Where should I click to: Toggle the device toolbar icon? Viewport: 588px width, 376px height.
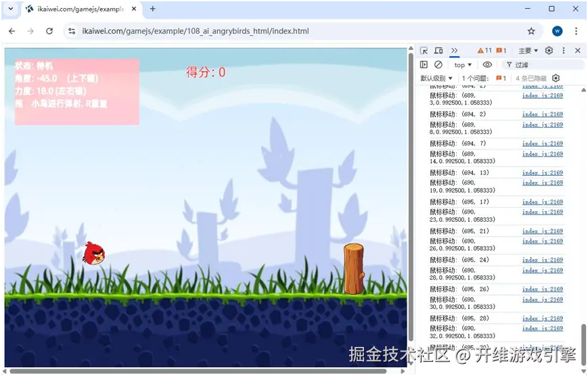438,50
